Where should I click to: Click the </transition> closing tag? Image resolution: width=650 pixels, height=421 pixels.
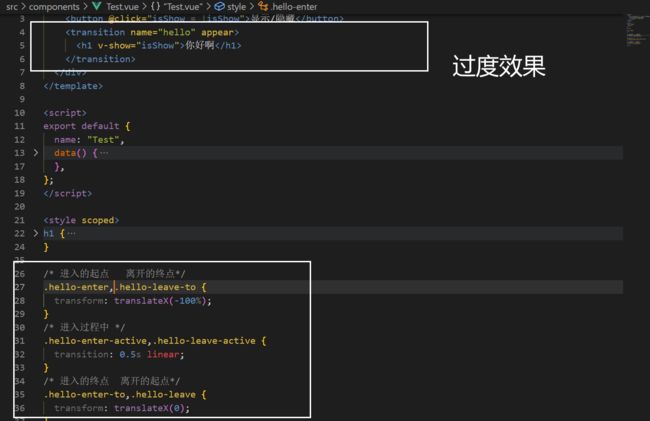pos(100,59)
